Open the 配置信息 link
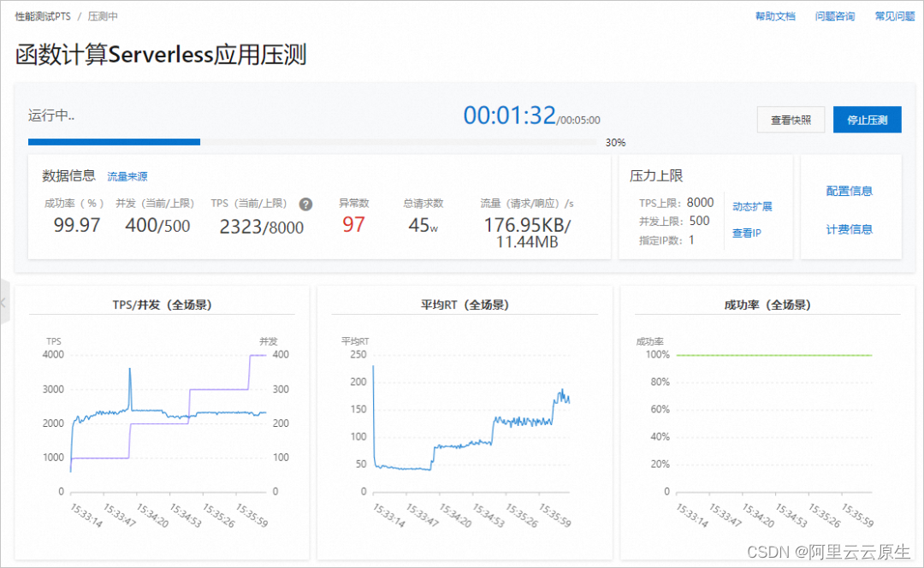 850,191
